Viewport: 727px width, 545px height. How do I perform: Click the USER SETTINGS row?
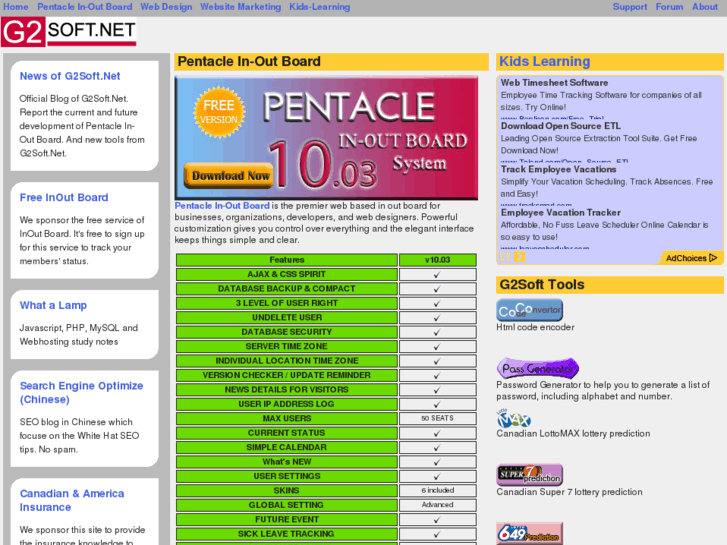tap(326, 476)
